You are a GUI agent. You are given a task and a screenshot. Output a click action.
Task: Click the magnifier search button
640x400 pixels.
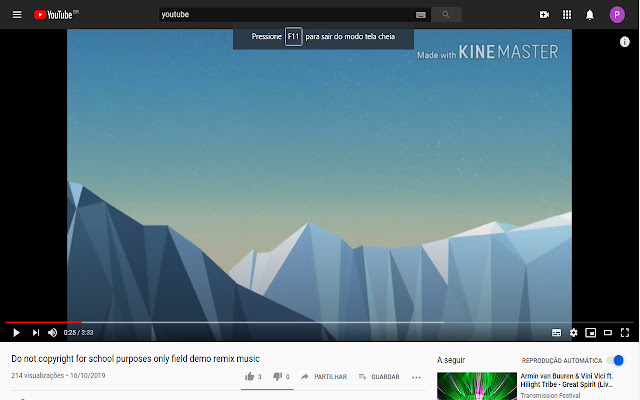coord(446,15)
